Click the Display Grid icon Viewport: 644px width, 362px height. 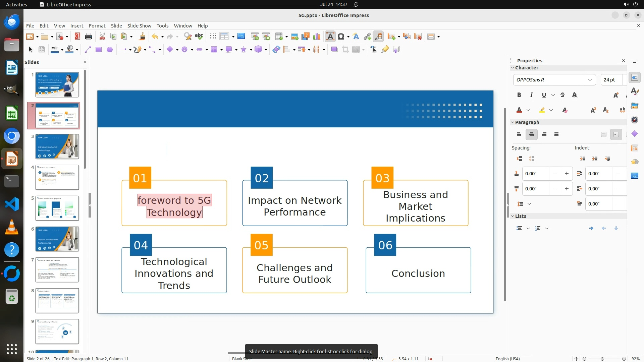click(x=213, y=37)
